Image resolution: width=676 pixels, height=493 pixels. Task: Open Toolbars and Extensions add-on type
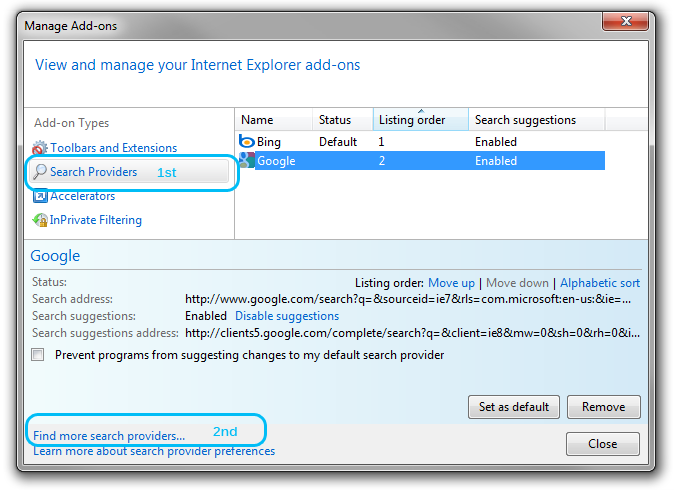113,148
